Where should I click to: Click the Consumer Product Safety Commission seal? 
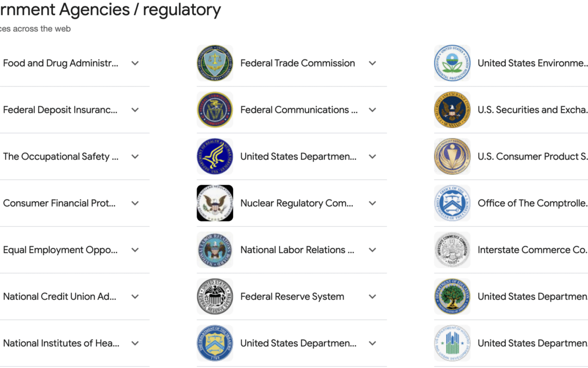pos(452,156)
